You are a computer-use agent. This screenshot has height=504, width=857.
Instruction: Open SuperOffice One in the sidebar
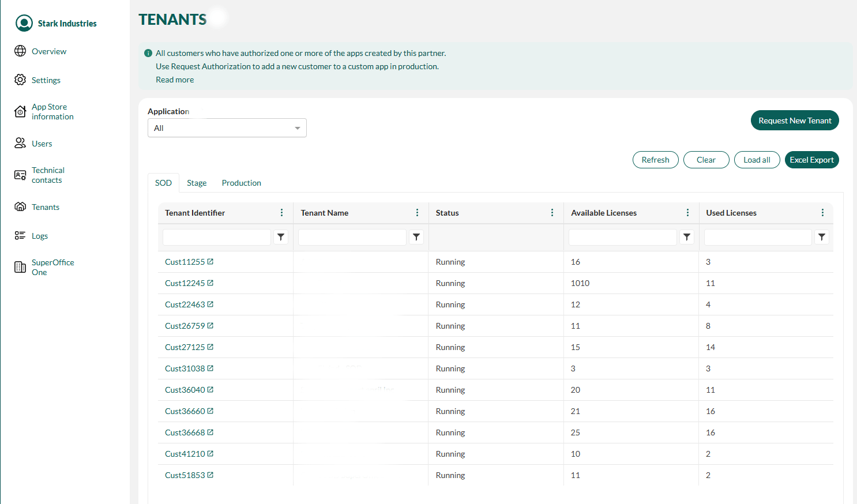(53, 268)
